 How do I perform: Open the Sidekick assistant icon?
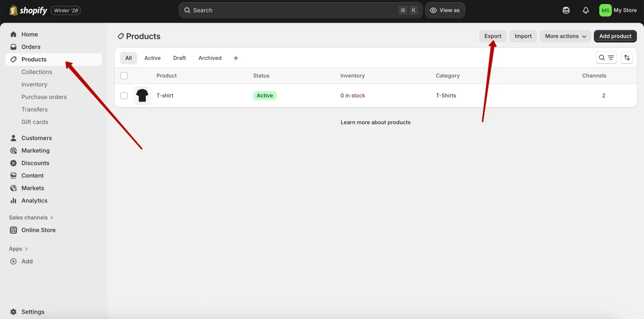click(x=566, y=10)
